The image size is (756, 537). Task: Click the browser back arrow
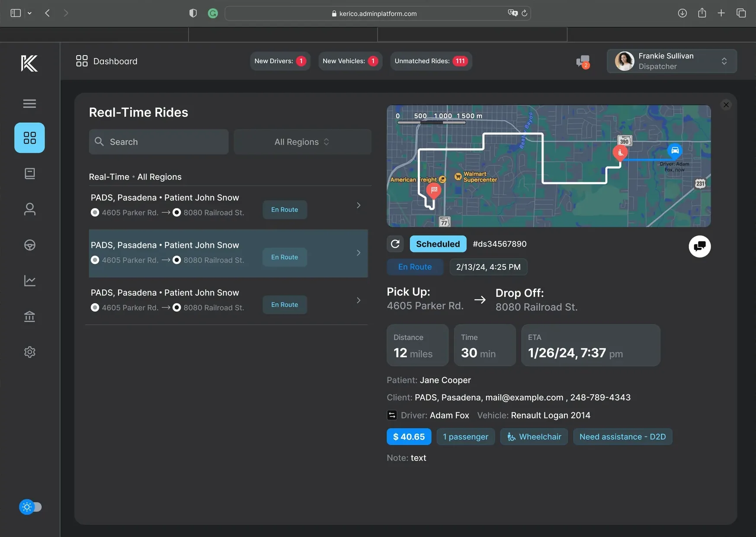(x=48, y=13)
